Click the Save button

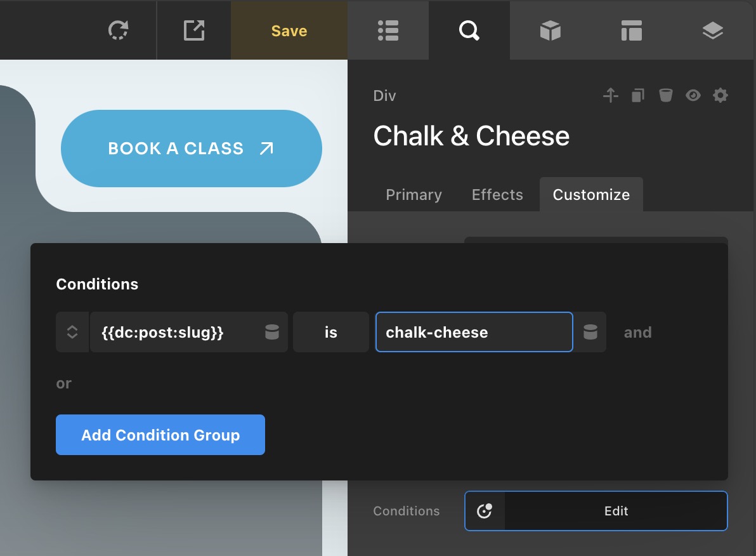289,30
